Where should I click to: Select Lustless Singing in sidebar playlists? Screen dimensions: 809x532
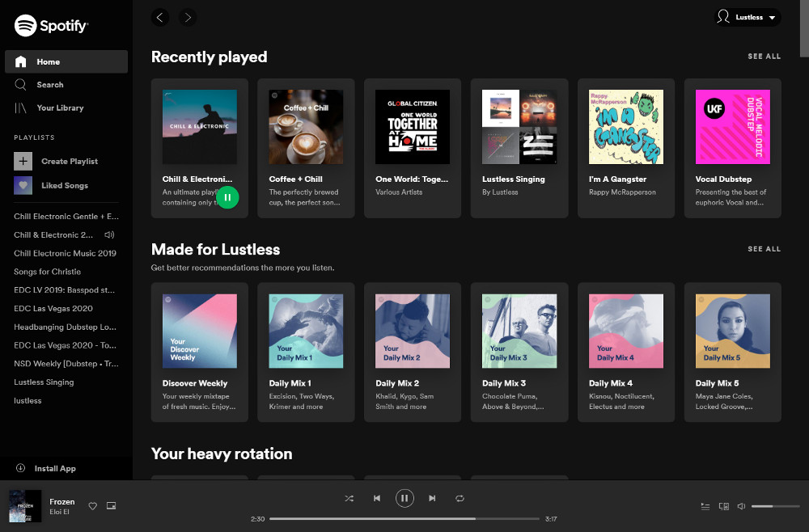tap(44, 382)
